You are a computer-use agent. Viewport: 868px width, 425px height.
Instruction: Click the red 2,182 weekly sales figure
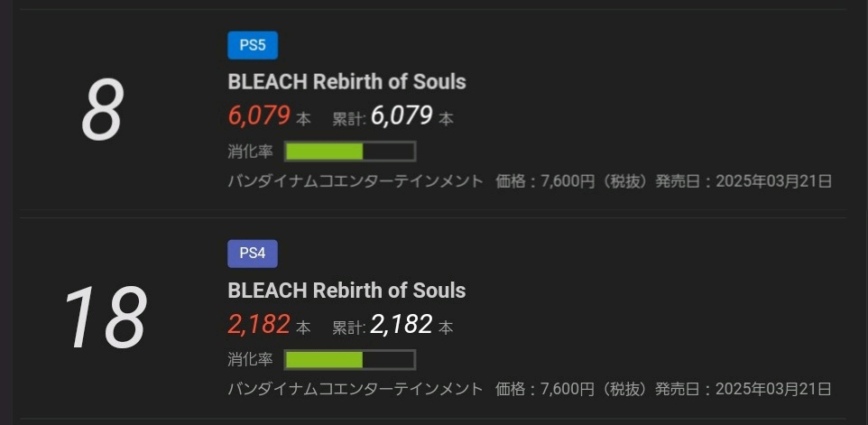click(x=259, y=325)
